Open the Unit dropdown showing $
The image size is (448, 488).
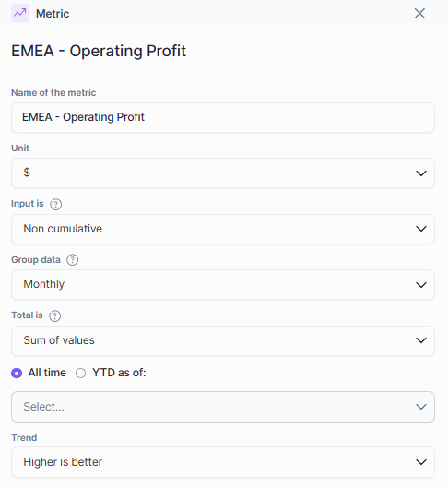coord(223,173)
